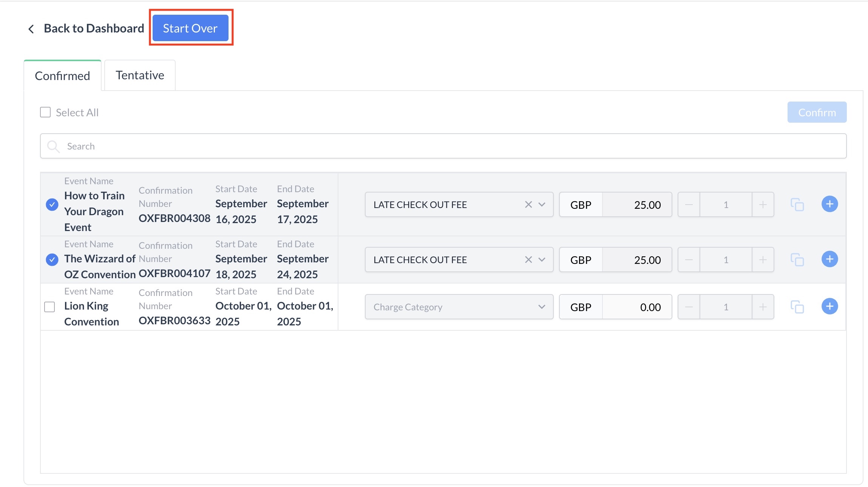The image size is (868, 487).
Task: Copy the Wizzard of OZ Convention charge
Action: pyautogui.click(x=797, y=260)
